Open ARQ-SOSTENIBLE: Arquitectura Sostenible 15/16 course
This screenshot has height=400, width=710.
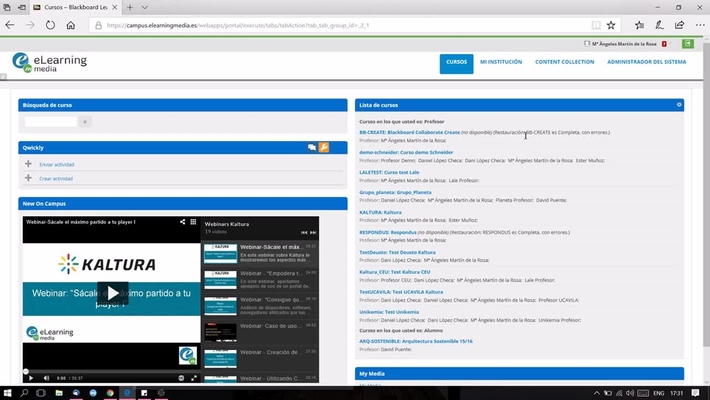point(416,341)
